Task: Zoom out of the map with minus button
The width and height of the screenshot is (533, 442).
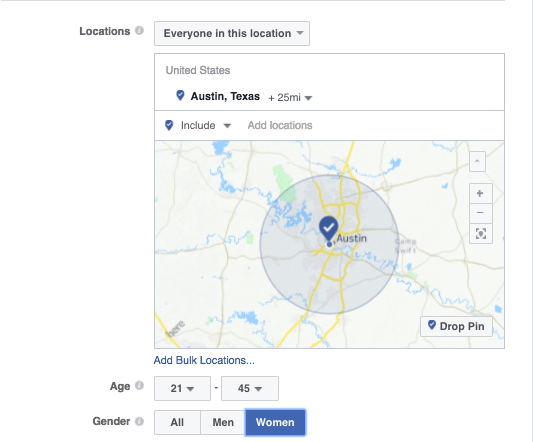Action: click(x=480, y=213)
